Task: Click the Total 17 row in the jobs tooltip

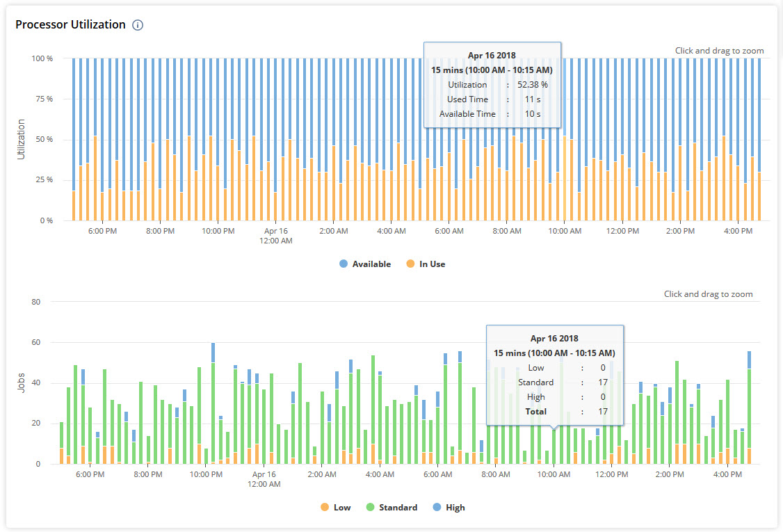Action: [x=566, y=412]
